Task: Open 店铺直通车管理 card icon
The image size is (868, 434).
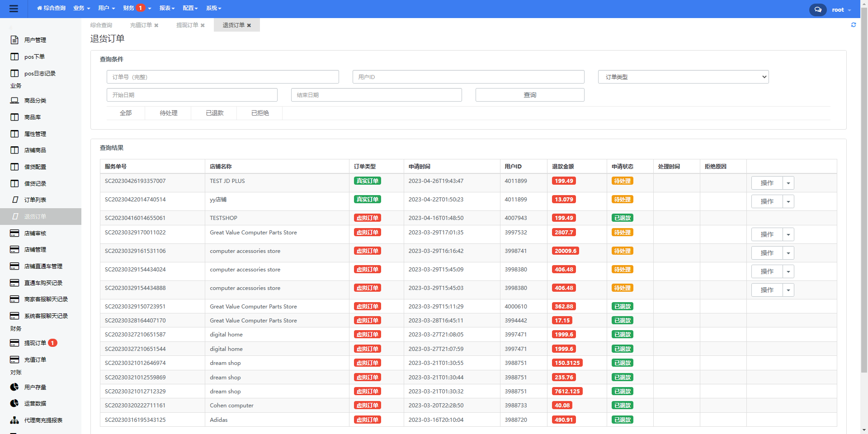Action: click(x=14, y=266)
